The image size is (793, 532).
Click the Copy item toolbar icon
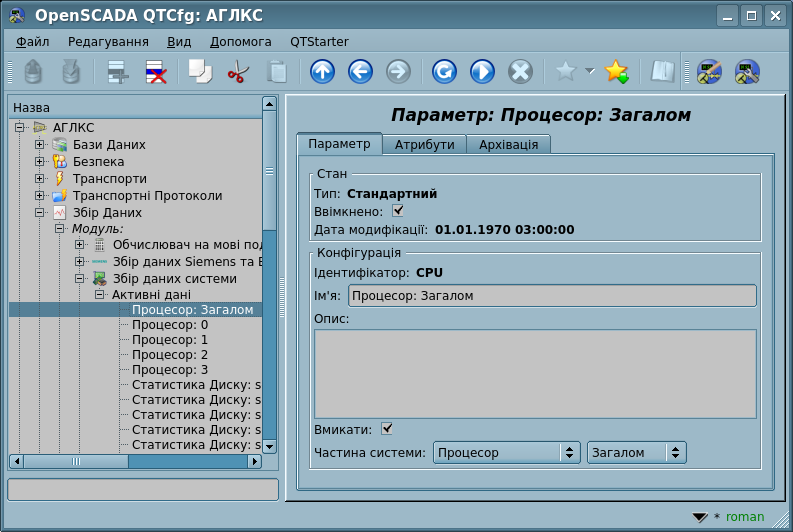pyautogui.click(x=201, y=72)
